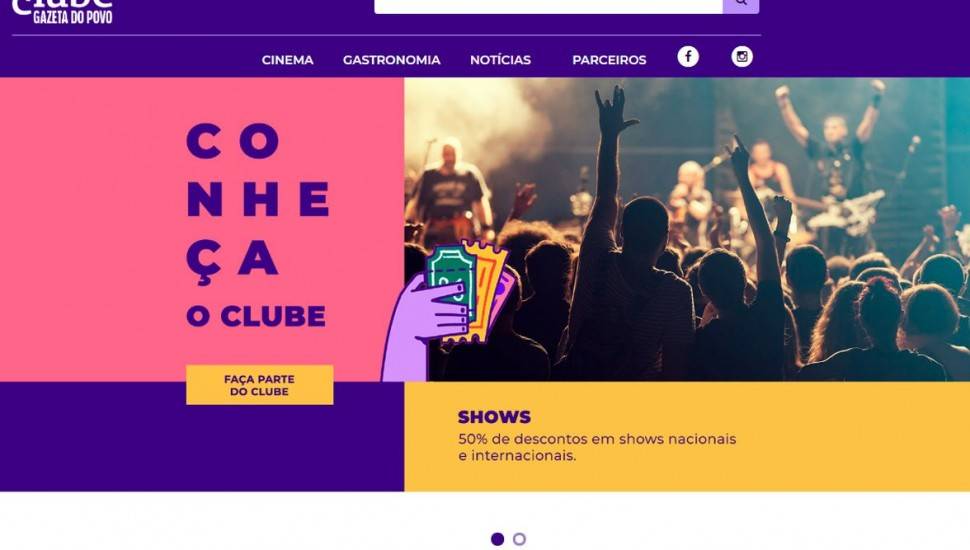Switch to the second carousel slide dot
The width and height of the screenshot is (970, 550).
click(x=520, y=539)
